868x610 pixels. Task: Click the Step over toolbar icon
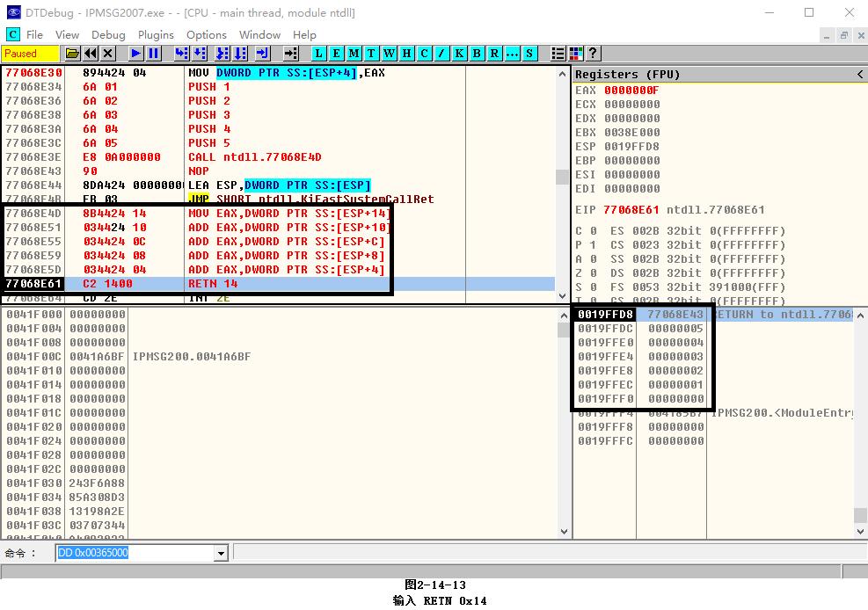[200, 54]
